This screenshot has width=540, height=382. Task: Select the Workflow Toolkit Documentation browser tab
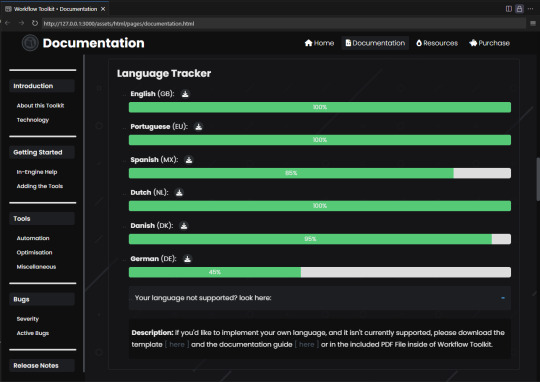point(55,9)
